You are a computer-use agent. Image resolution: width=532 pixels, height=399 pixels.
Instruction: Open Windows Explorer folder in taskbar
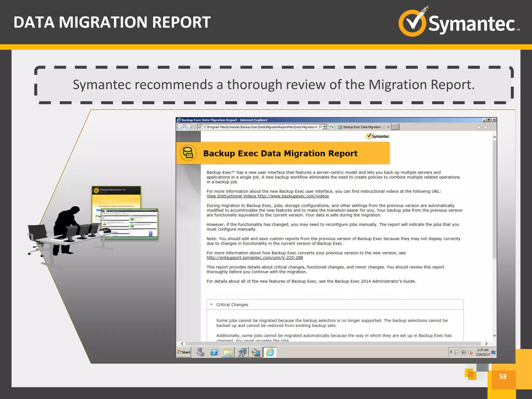[228, 353]
